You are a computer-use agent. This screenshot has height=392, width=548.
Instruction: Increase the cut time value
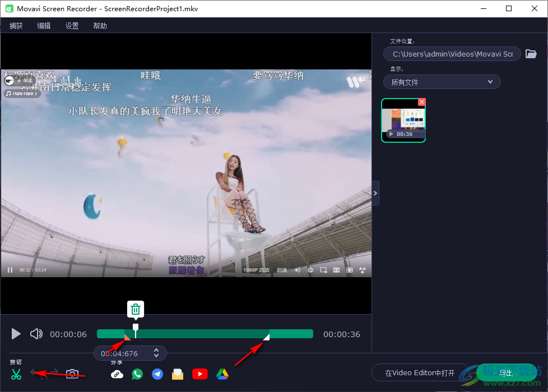(156, 350)
